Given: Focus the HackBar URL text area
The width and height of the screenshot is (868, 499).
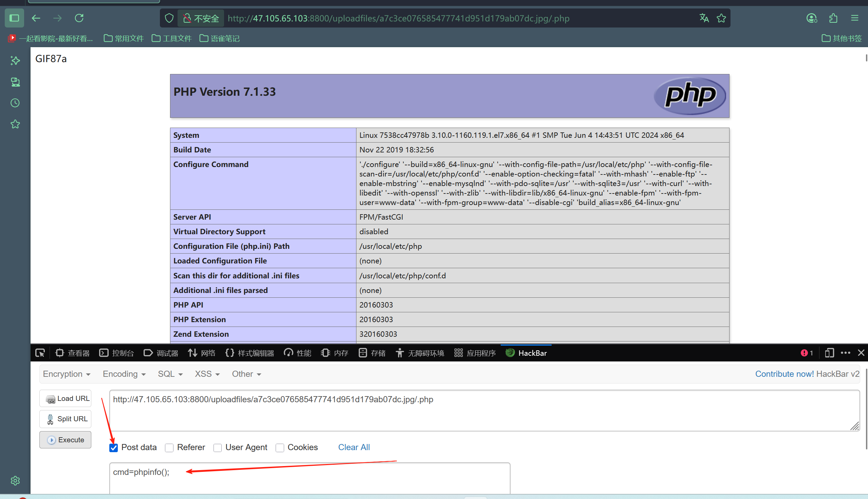Looking at the screenshot, I should (484, 410).
